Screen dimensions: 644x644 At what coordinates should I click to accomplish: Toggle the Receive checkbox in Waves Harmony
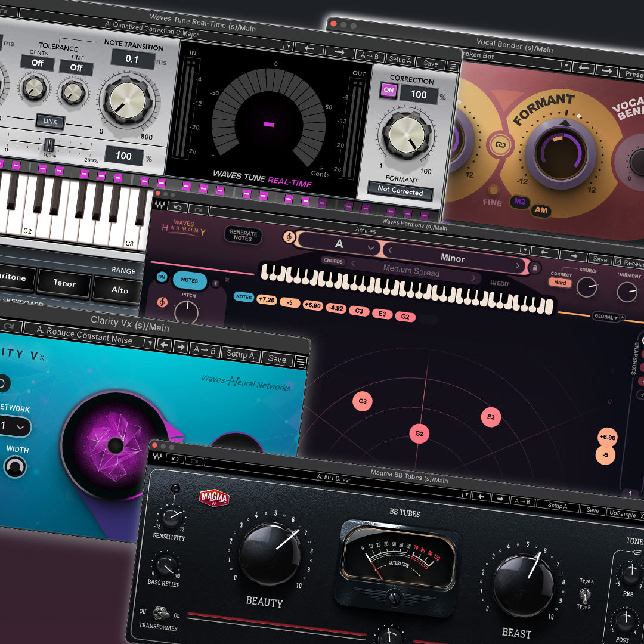[x=617, y=261]
